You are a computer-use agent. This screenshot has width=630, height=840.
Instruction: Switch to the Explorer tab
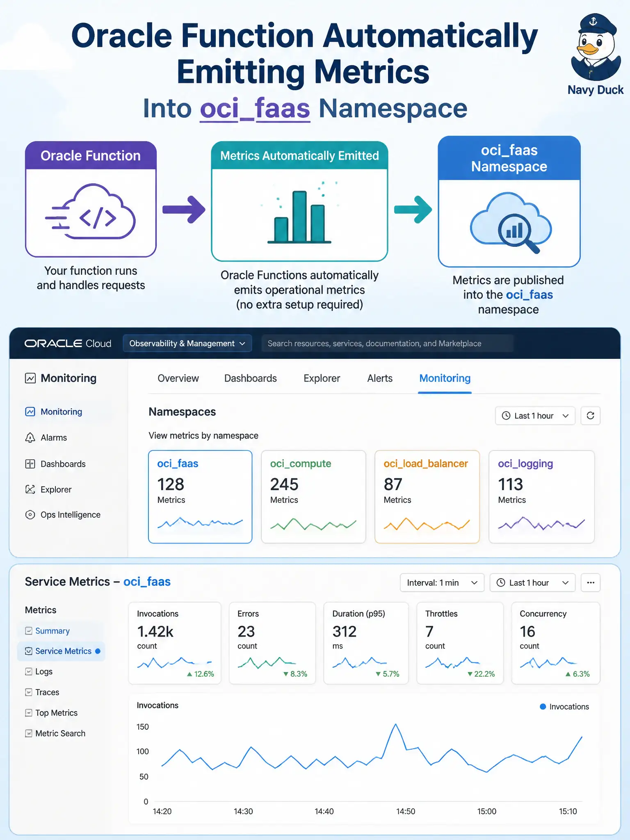pyautogui.click(x=322, y=378)
